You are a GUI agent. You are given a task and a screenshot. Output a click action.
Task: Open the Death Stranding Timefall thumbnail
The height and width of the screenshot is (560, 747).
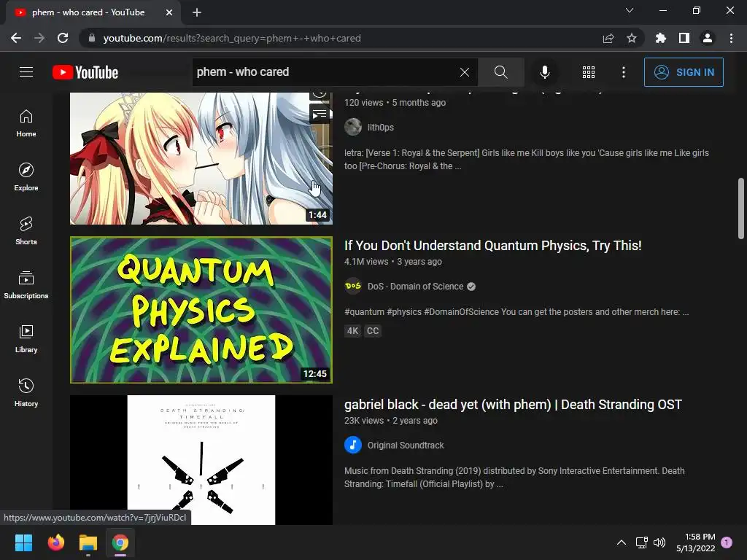click(201, 459)
